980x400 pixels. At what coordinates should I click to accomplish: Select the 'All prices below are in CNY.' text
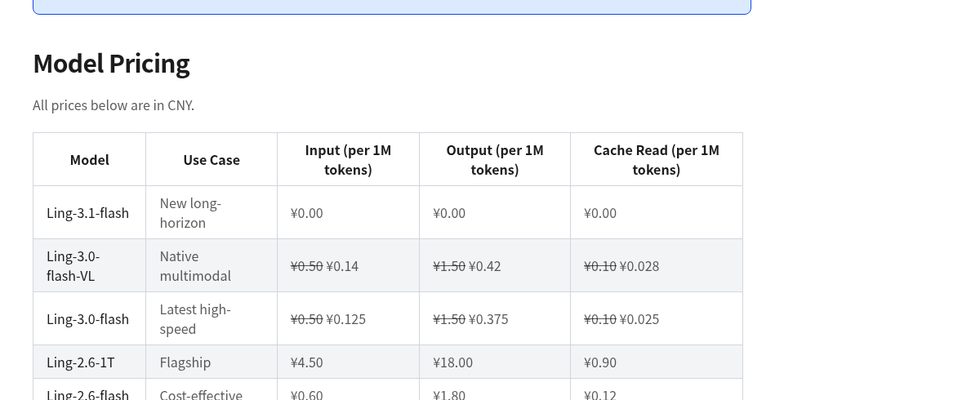[114, 105]
